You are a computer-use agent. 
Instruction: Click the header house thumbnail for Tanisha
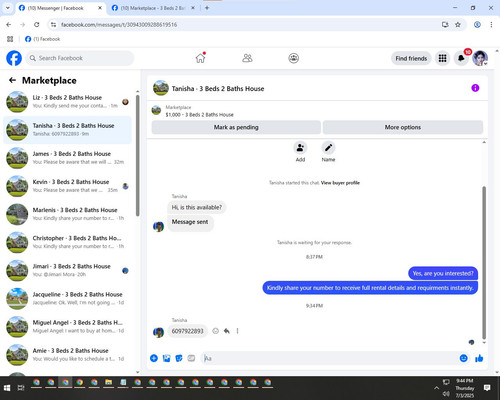(161, 88)
